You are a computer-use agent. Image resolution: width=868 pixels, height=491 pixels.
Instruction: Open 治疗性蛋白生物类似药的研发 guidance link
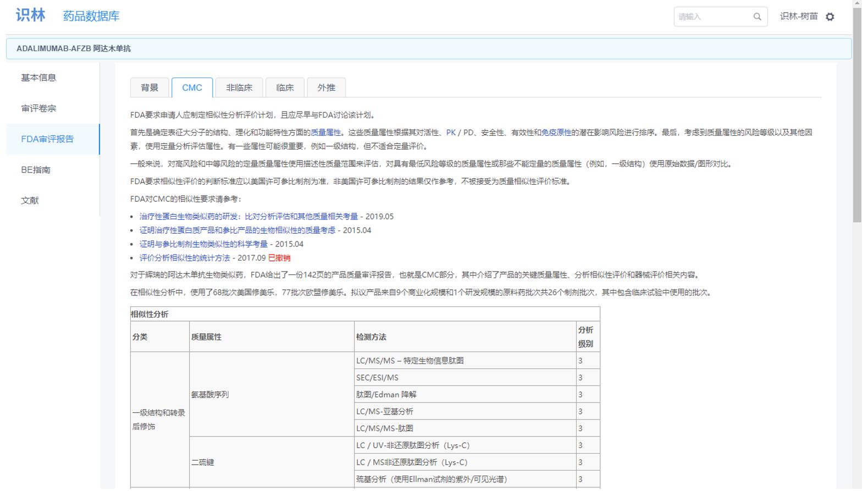pyautogui.click(x=248, y=217)
